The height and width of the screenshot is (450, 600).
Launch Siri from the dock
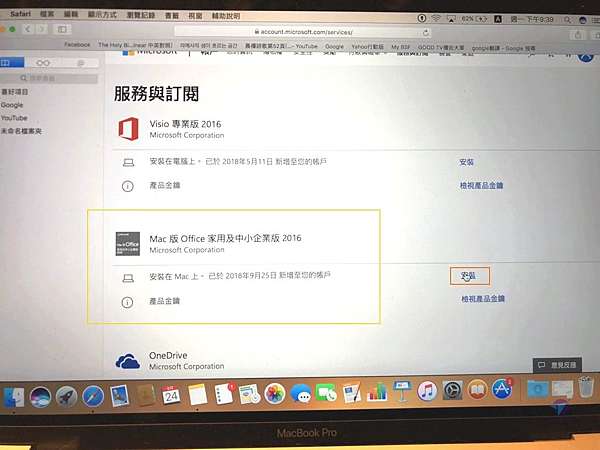[40, 396]
